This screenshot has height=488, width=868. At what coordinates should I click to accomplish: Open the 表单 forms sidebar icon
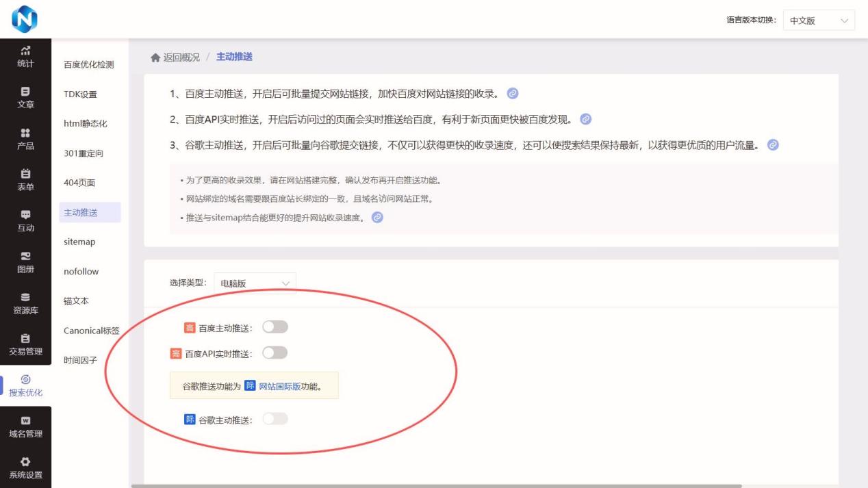(25, 174)
